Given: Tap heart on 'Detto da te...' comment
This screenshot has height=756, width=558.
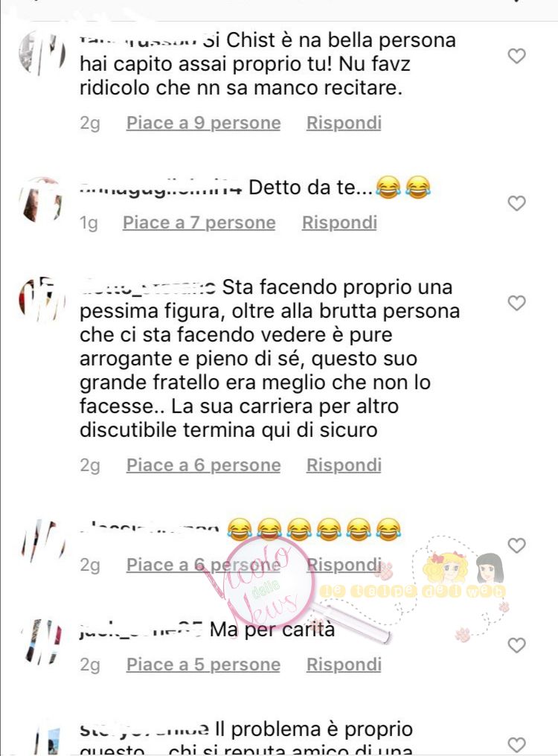Looking at the screenshot, I should [x=516, y=203].
